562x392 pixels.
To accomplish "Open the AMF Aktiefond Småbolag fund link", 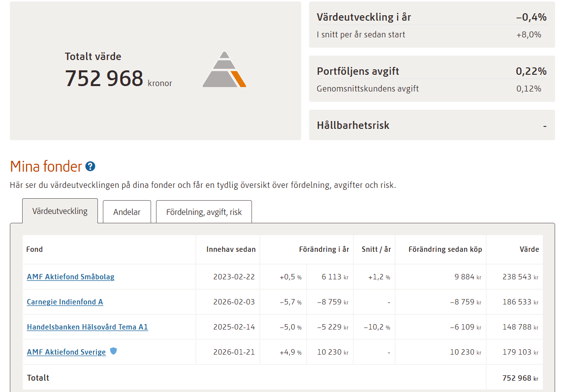I will tap(70, 277).
